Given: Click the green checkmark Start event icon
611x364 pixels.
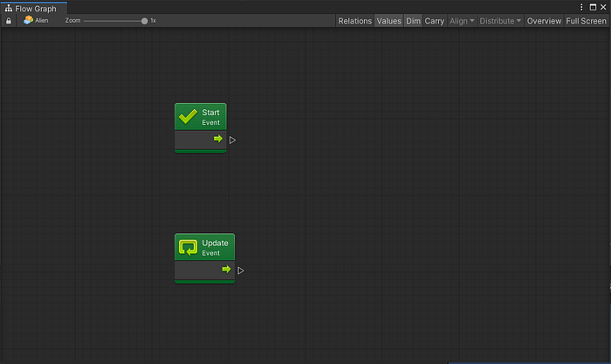Looking at the screenshot, I should click(187, 117).
